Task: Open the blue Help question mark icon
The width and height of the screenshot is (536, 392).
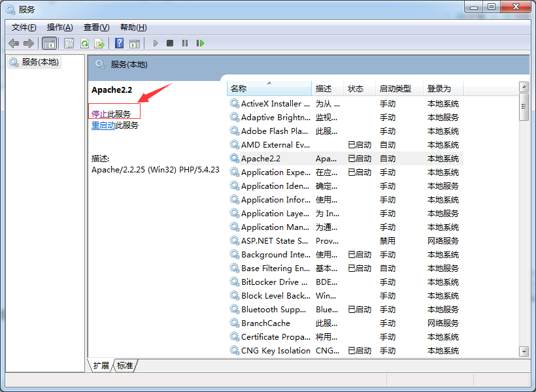Action: (119, 43)
